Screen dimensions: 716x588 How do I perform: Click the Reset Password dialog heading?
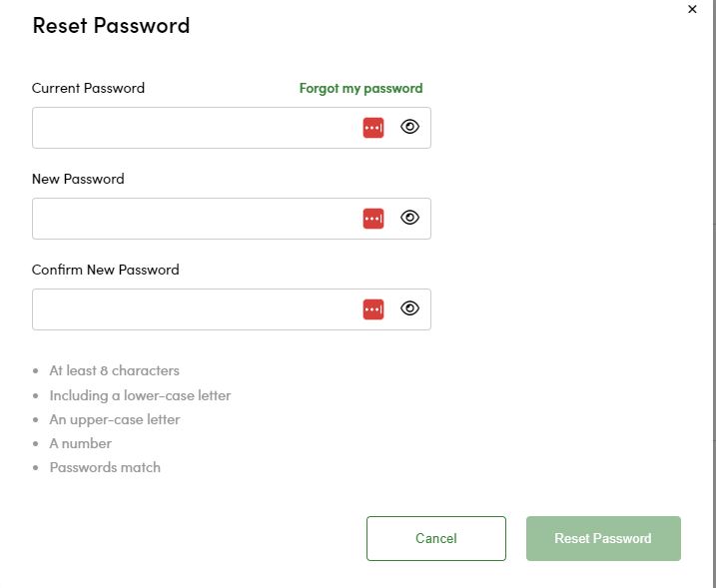(111, 26)
